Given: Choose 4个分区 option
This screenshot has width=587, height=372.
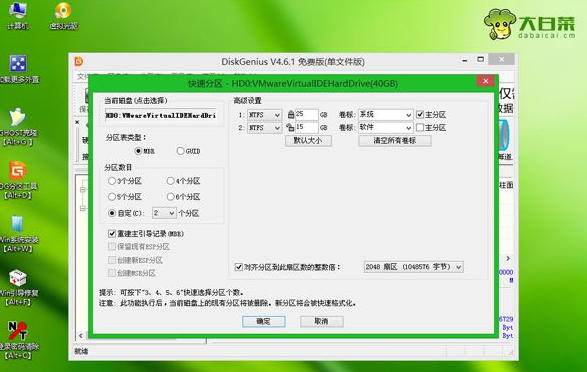Looking at the screenshot, I should coord(183,181).
